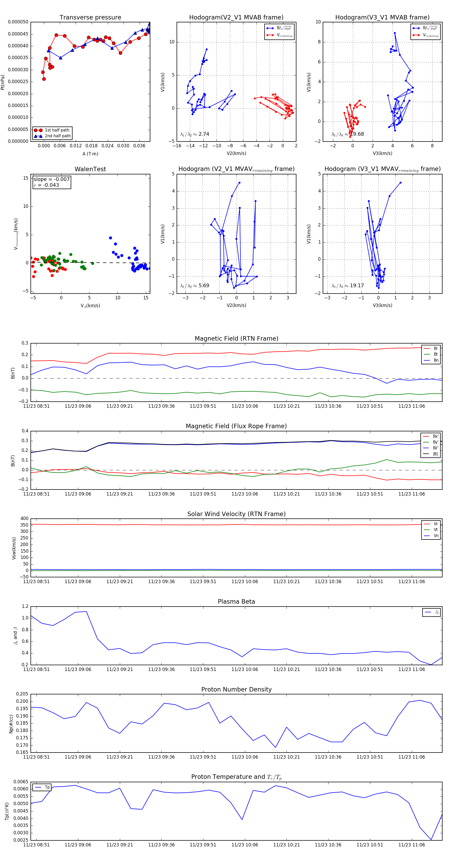Click 'Tp(10^6K)' y-axis label
This screenshot has width=473, height=868.
pyautogui.click(x=7, y=811)
